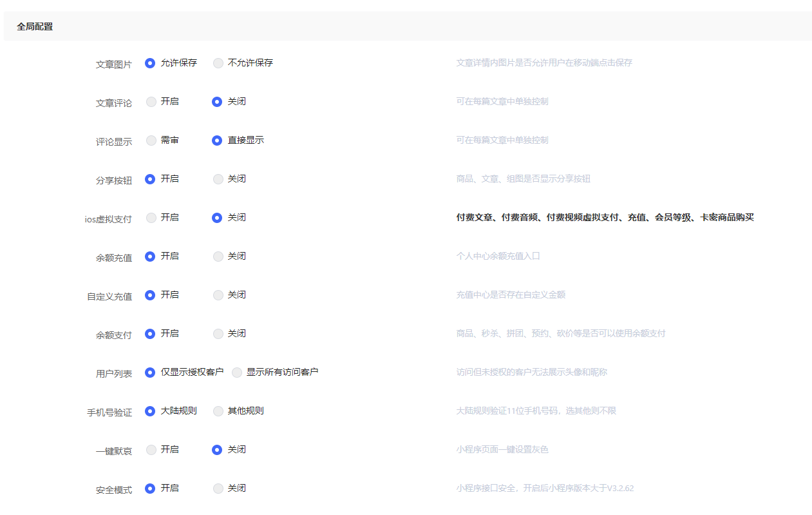Enable 文章评论 by selecting 开启
The width and height of the screenshot is (812, 515).
tap(151, 102)
